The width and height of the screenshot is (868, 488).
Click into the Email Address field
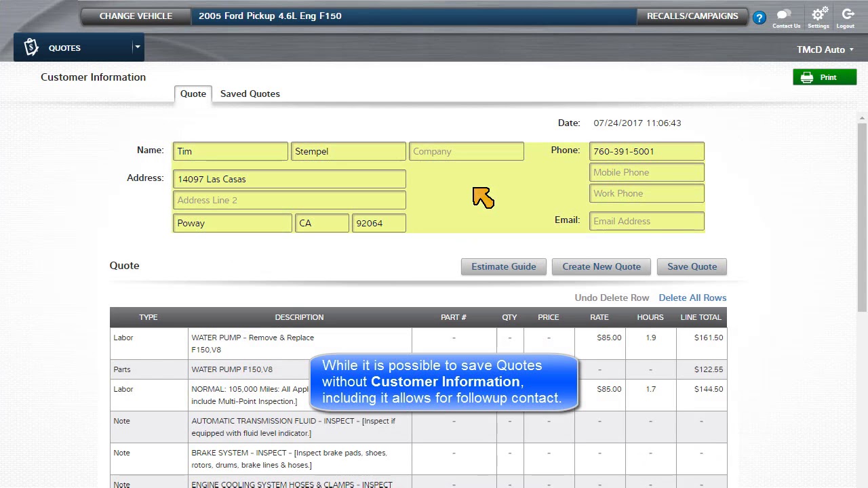tap(646, 221)
